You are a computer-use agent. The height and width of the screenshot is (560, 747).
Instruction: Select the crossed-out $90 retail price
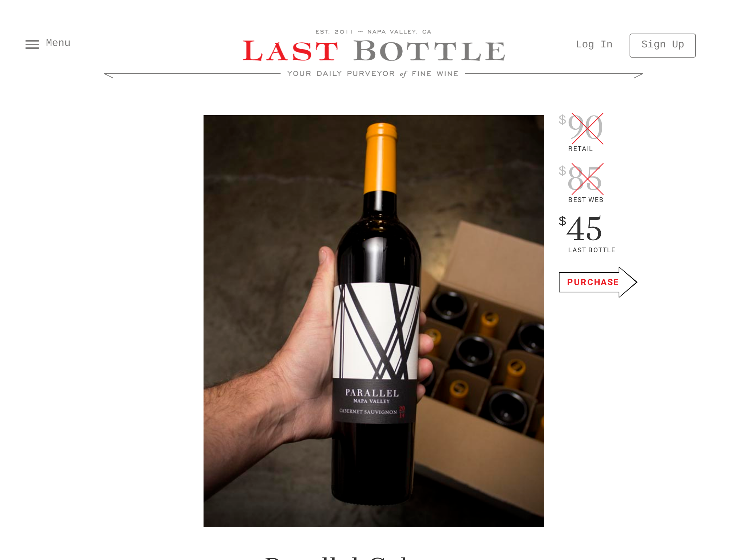pos(581,128)
